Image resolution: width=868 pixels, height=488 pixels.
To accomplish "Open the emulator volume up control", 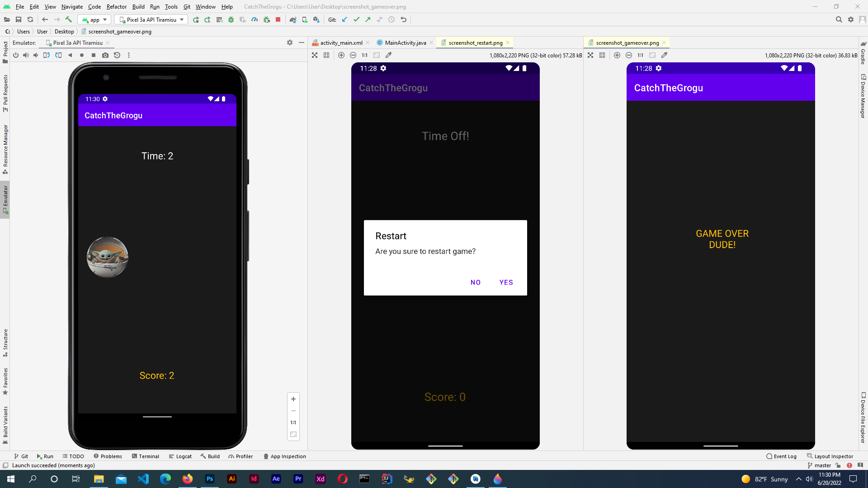I will 26,55.
